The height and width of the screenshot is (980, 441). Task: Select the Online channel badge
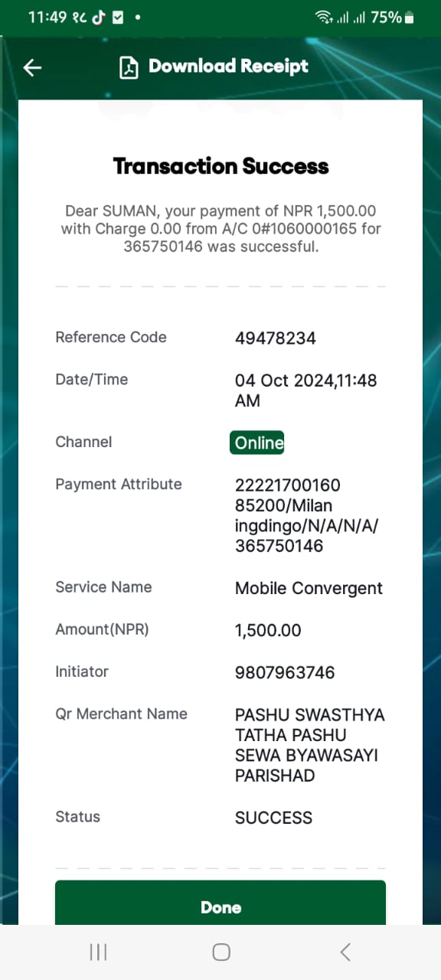(x=257, y=443)
